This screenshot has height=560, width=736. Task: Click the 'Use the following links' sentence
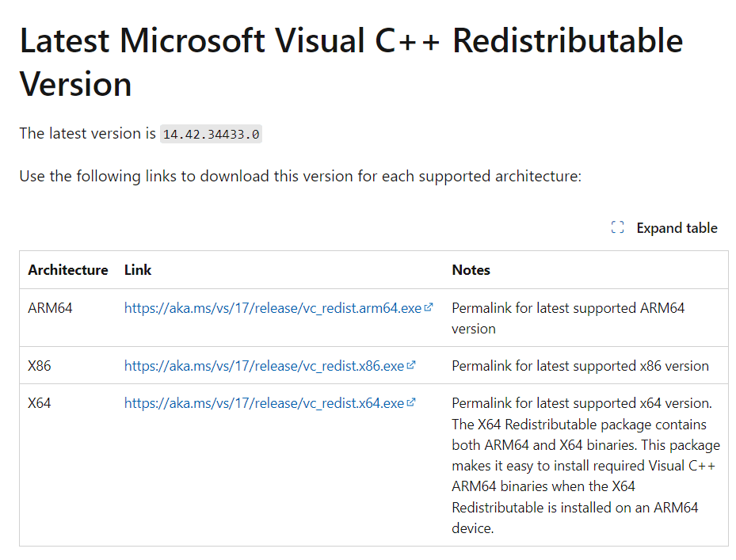(300, 176)
